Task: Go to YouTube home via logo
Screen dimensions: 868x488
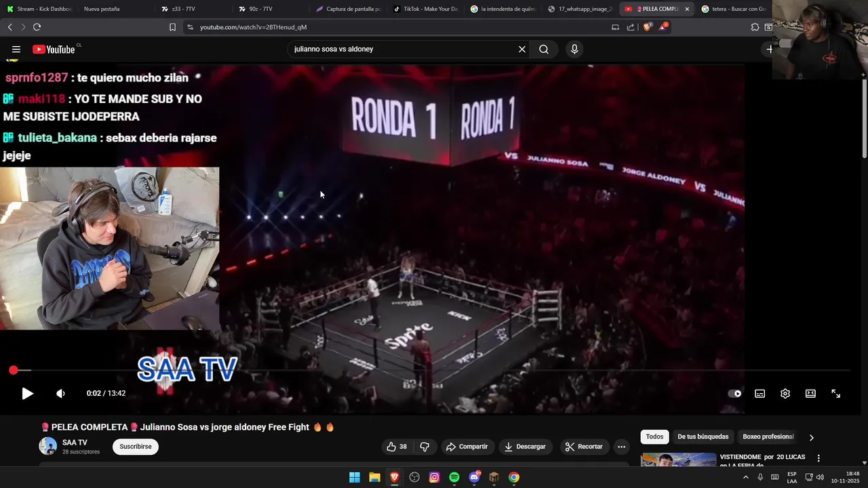Action: [x=54, y=49]
